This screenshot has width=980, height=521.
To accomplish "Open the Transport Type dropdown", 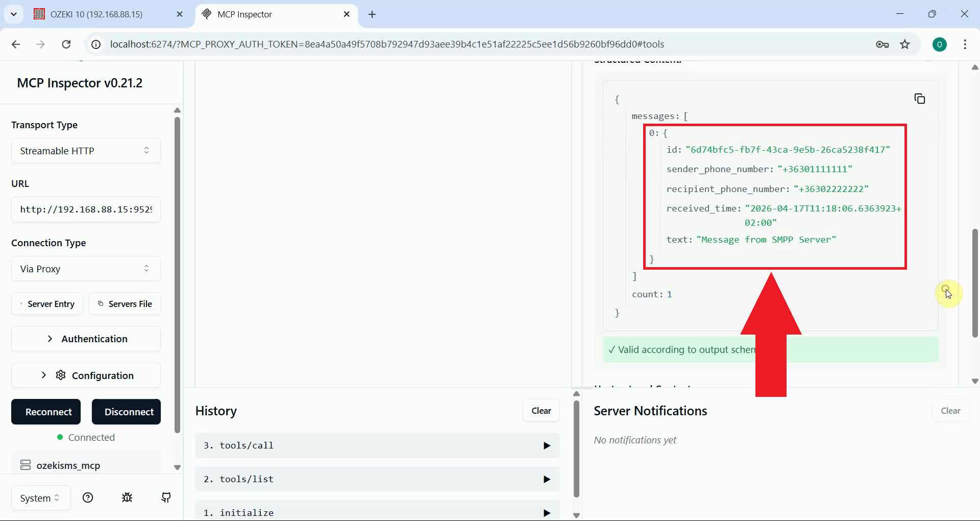I will tap(85, 150).
